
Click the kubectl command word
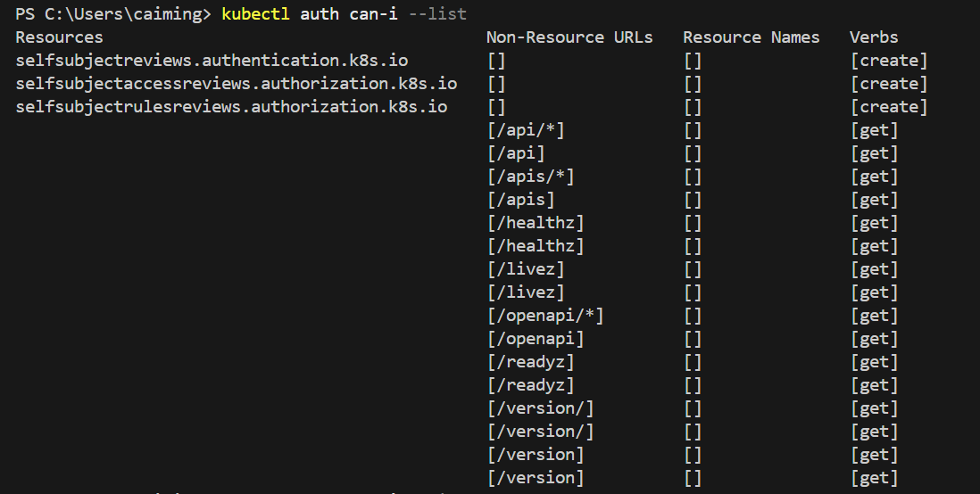255,13
